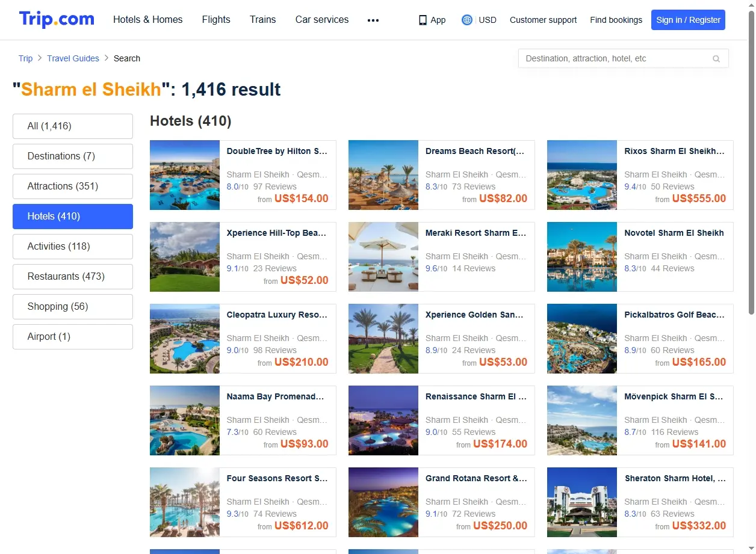The height and width of the screenshot is (554, 756).
Task: Select Destinations (7) filter
Action: pos(73,156)
